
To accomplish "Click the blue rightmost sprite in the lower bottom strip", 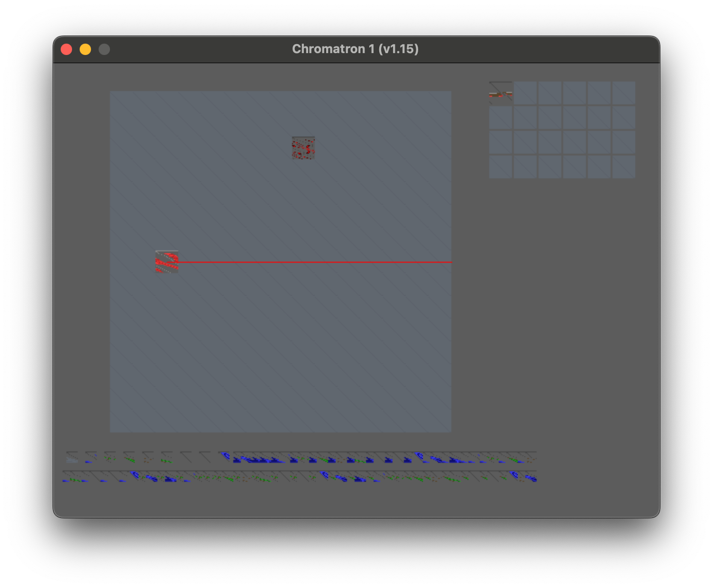I will (530, 477).
